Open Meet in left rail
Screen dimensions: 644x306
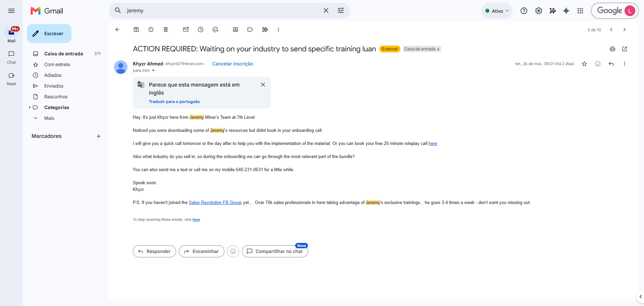[11, 79]
